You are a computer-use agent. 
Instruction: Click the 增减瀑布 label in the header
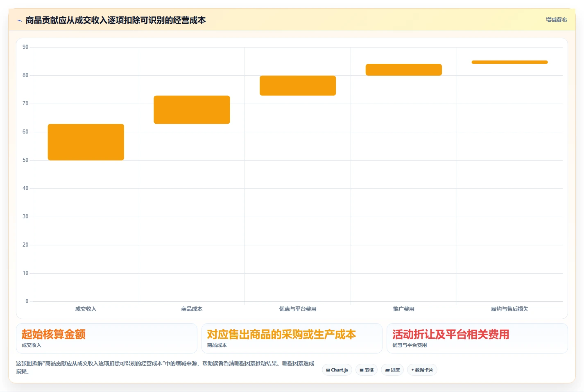556,20
